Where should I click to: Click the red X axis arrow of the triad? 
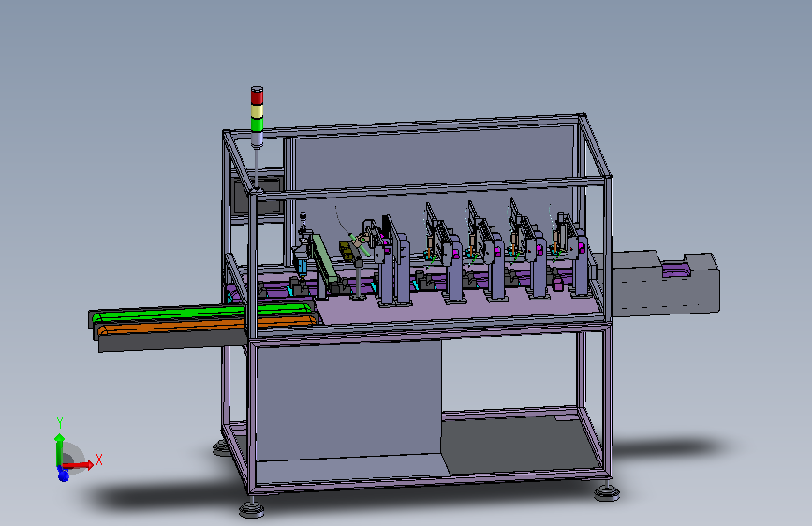pyautogui.click(x=79, y=465)
